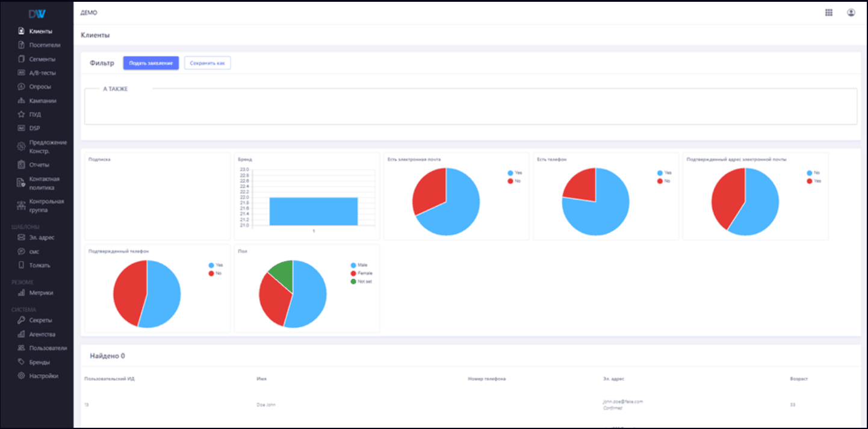Image resolution: width=868 pixels, height=429 pixels.
Task: Click the ПУД star icon
Action: (21, 114)
